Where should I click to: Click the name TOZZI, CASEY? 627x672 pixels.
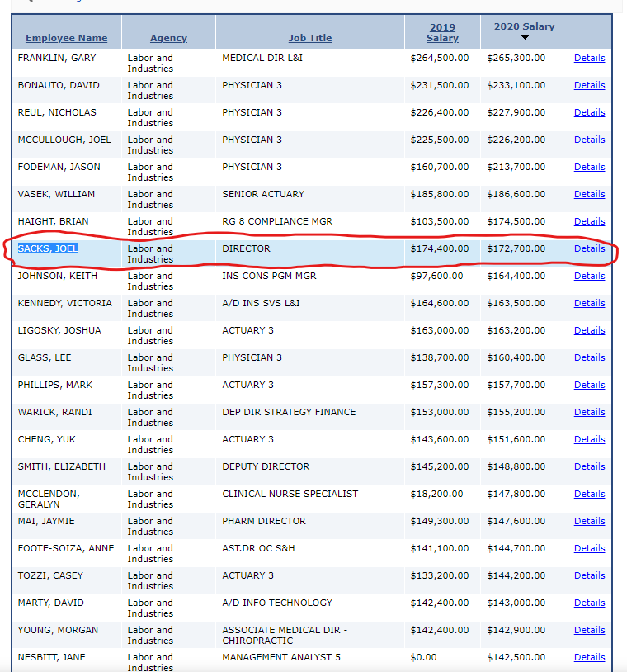click(x=50, y=575)
